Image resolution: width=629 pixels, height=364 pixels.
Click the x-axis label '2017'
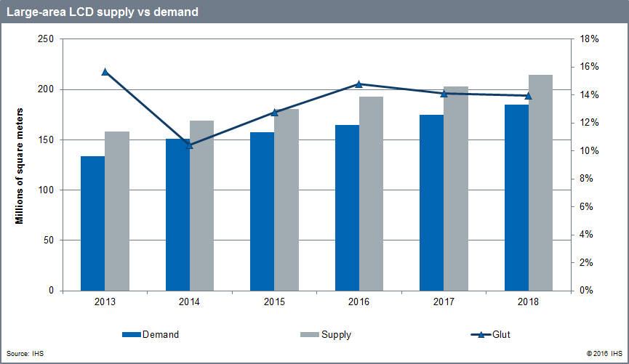(x=444, y=302)
